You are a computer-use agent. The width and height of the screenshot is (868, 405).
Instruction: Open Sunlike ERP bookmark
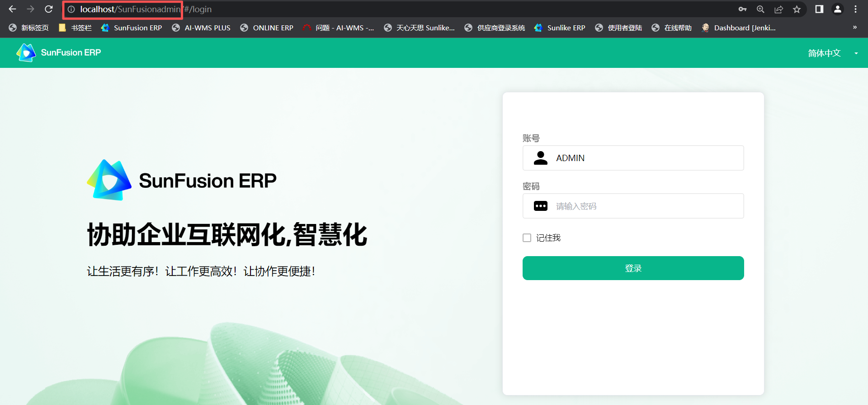pos(560,28)
